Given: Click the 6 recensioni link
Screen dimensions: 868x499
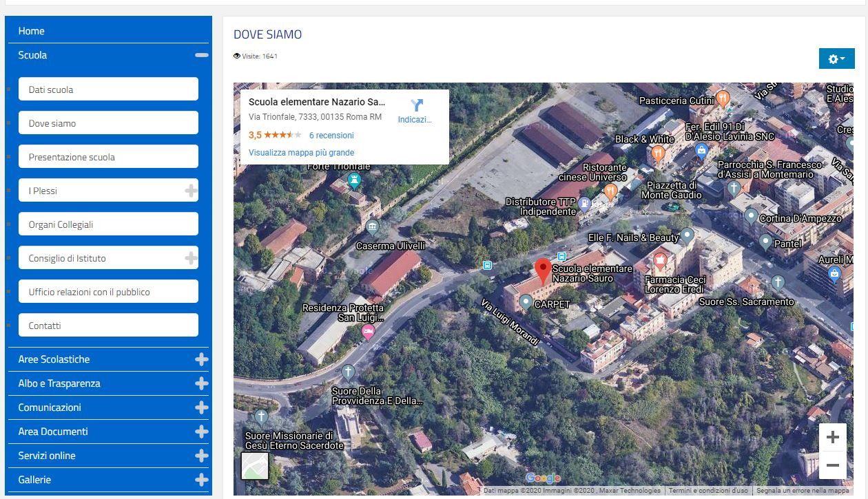Looking at the screenshot, I should click(x=331, y=135).
